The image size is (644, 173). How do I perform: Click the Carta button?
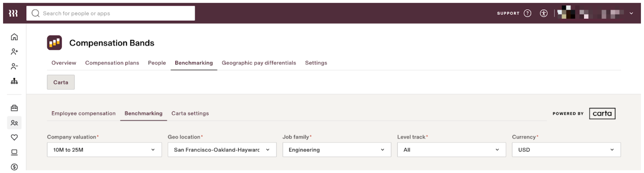click(61, 82)
